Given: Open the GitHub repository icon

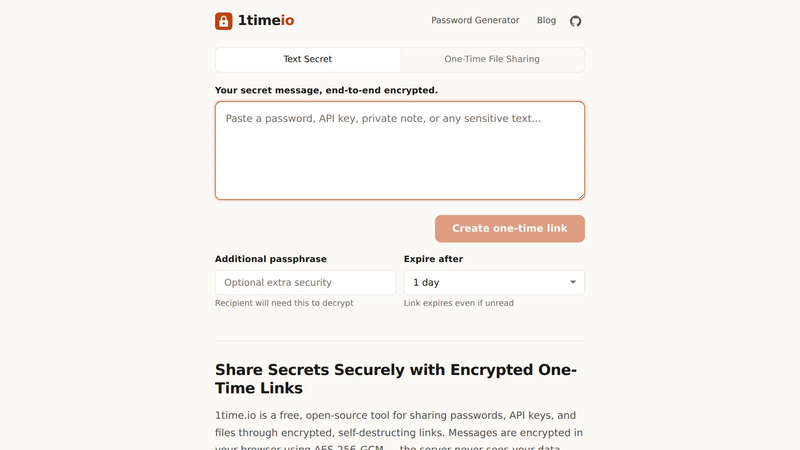Looking at the screenshot, I should click(x=576, y=21).
